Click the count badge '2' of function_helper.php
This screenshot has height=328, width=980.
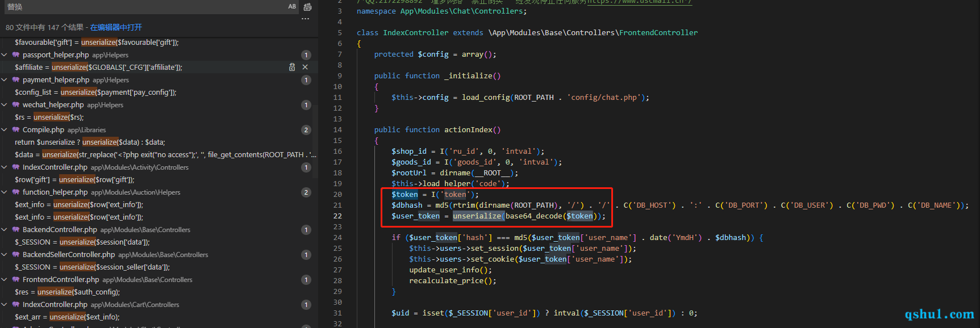pos(306,192)
